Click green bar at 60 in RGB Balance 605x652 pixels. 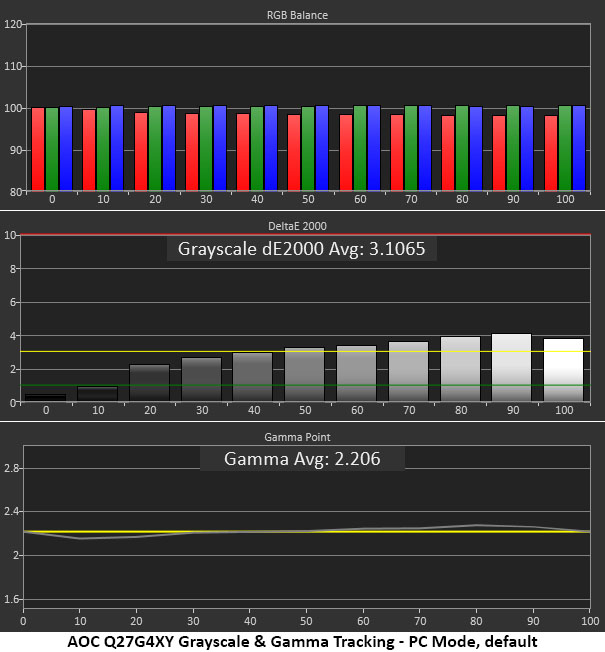click(x=360, y=148)
